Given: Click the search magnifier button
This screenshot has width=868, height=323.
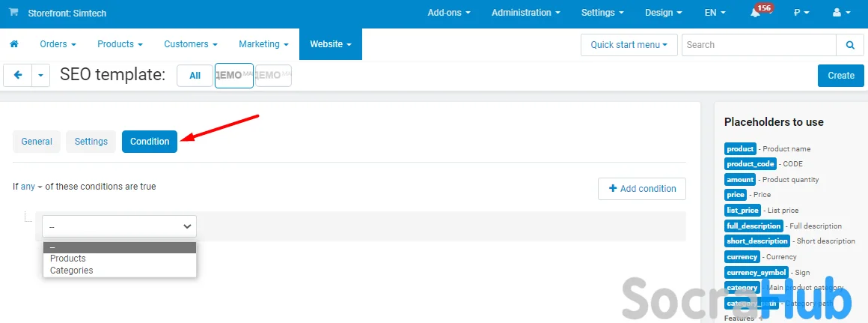Looking at the screenshot, I should coord(849,45).
